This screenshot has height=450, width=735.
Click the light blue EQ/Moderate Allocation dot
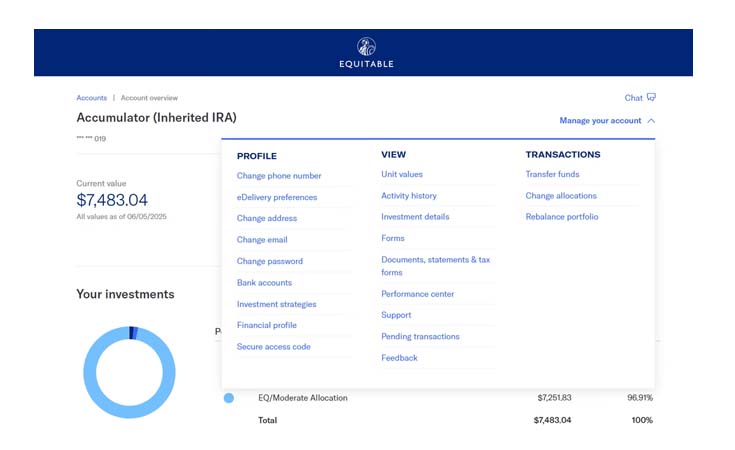229,398
